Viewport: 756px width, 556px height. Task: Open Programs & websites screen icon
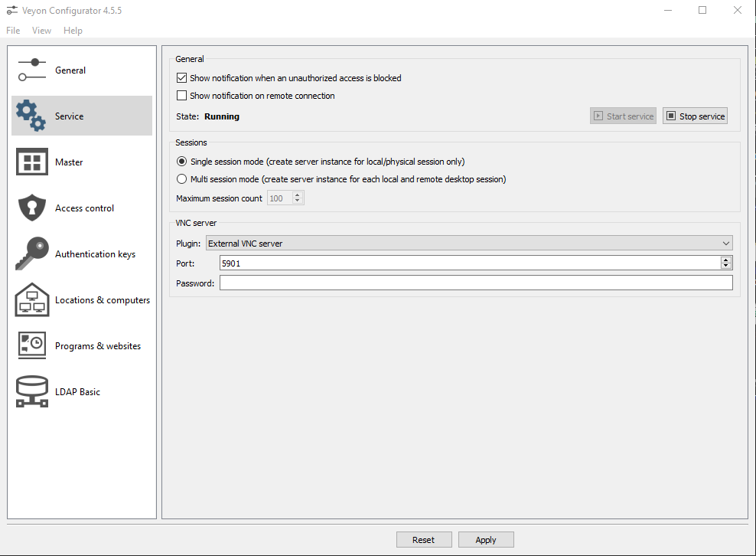tap(32, 345)
